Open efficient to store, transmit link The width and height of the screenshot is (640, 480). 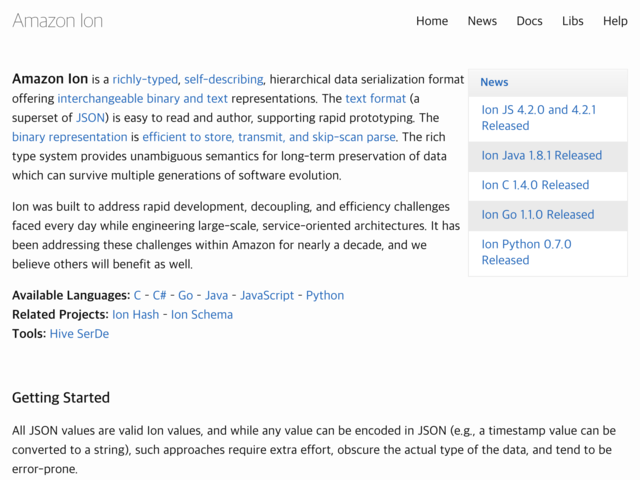coord(269,137)
